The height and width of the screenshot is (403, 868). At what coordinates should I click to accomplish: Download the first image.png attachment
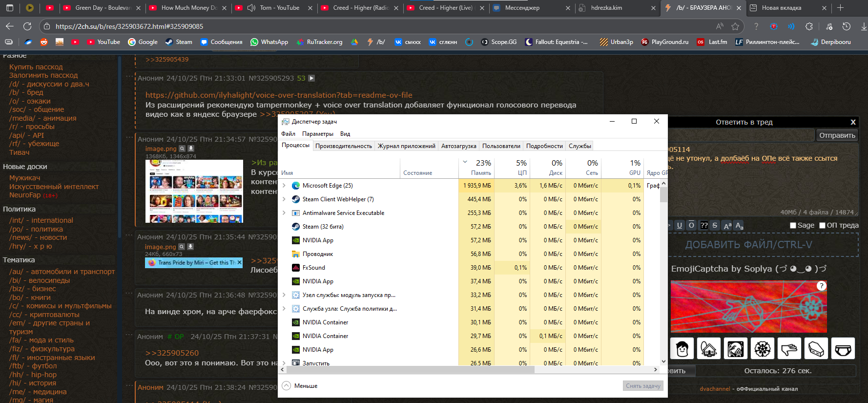[x=191, y=148]
